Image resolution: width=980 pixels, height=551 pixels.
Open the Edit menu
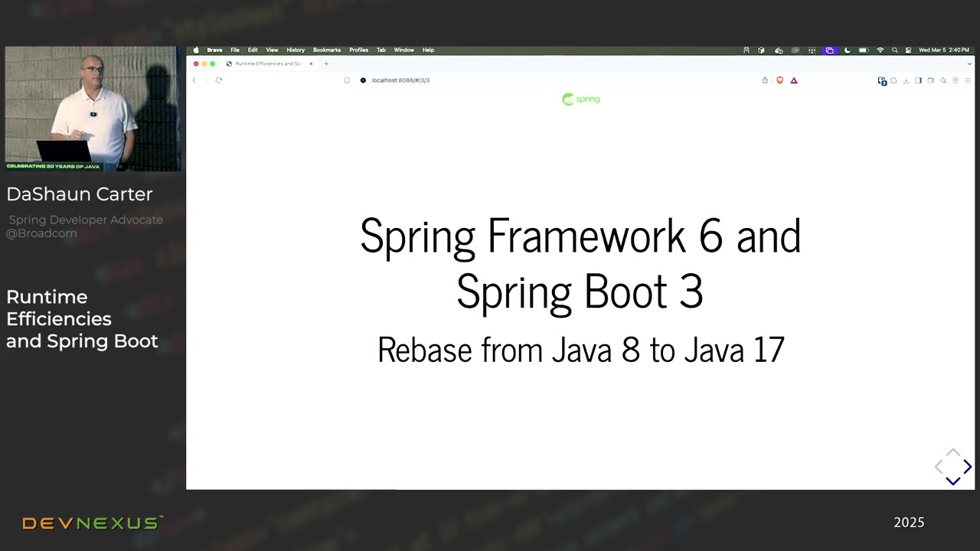[253, 50]
